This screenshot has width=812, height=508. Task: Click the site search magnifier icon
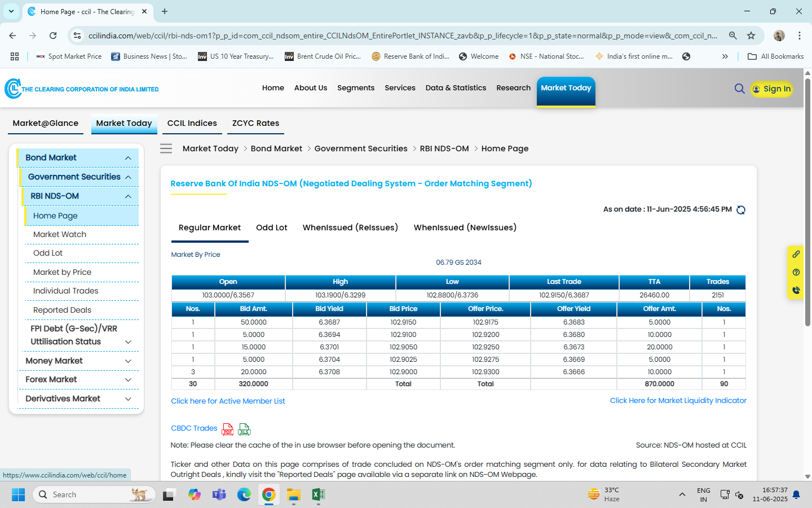pos(739,89)
